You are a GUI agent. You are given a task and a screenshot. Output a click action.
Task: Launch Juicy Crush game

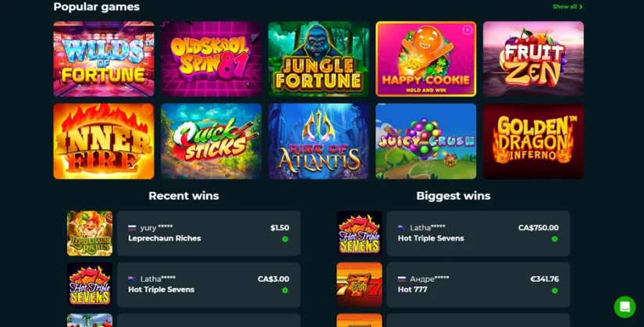[426, 141]
